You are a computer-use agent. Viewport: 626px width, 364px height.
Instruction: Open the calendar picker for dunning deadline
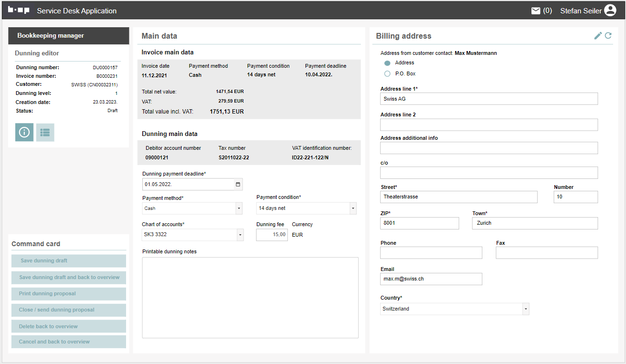(x=238, y=184)
